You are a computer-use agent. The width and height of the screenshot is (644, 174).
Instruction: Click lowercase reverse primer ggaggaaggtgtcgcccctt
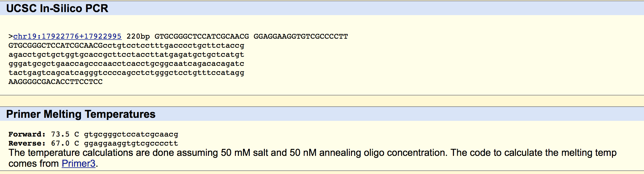click(131, 143)
